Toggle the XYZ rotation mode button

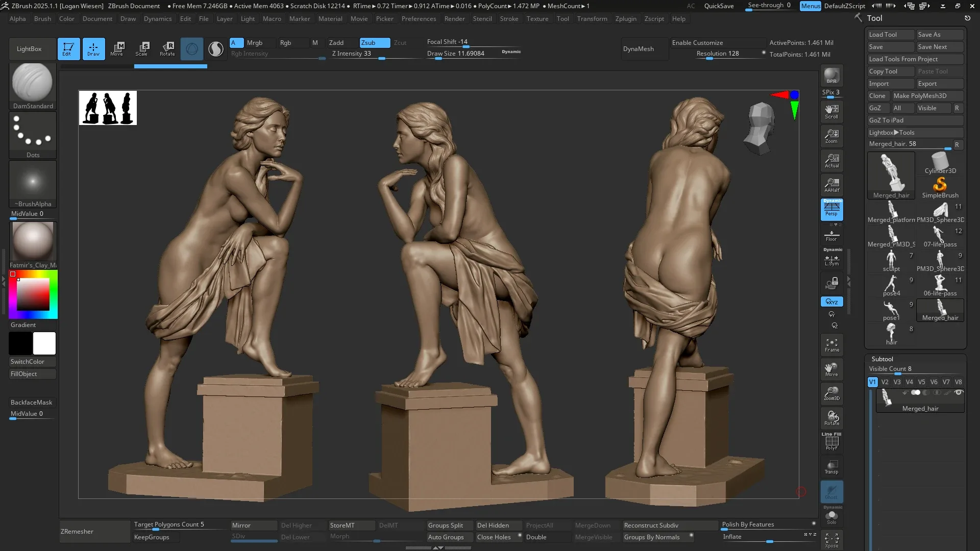tap(831, 302)
